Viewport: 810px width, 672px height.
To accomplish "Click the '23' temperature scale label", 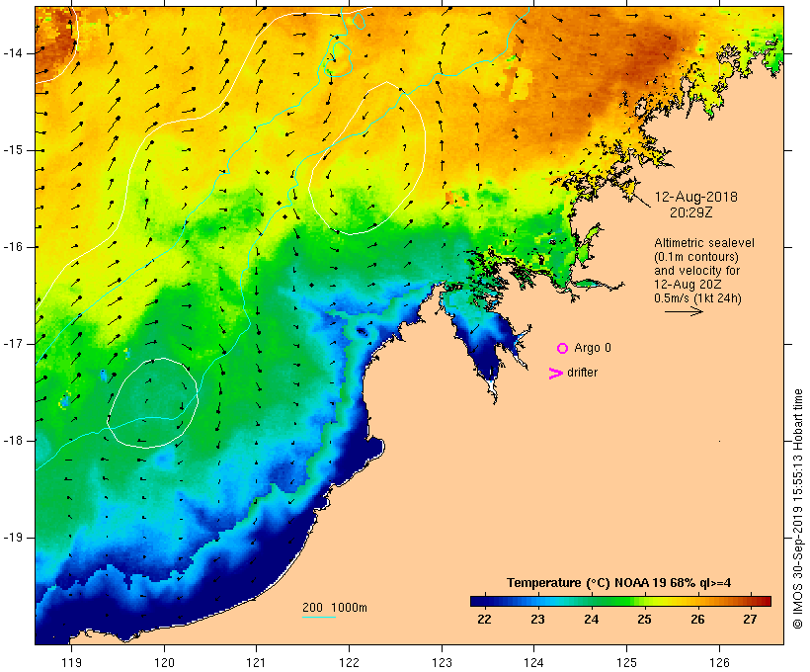I will (537, 620).
